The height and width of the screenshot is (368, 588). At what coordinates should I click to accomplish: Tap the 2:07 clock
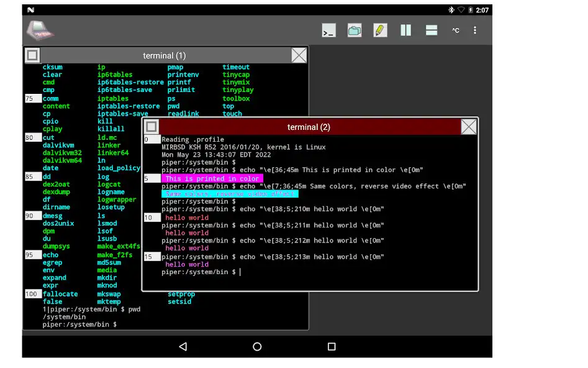coord(482,10)
